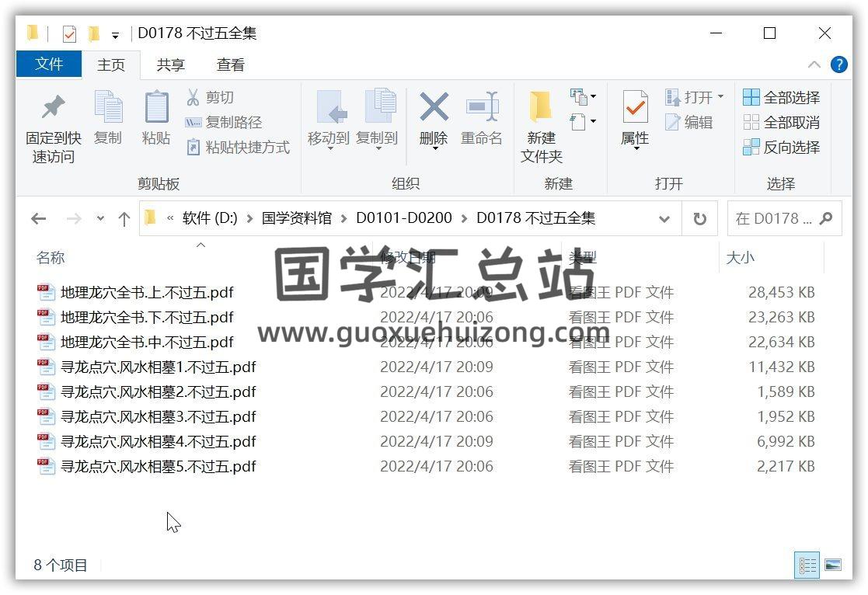Click 软件 (D:) in the breadcrumb

pos(210,218)
